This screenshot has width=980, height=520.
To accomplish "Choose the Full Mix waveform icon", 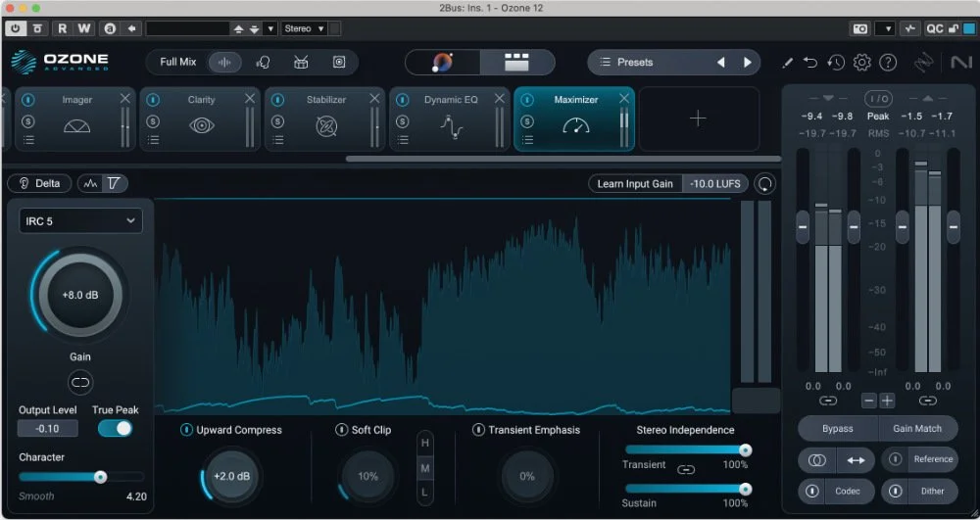I will point(224,63).
